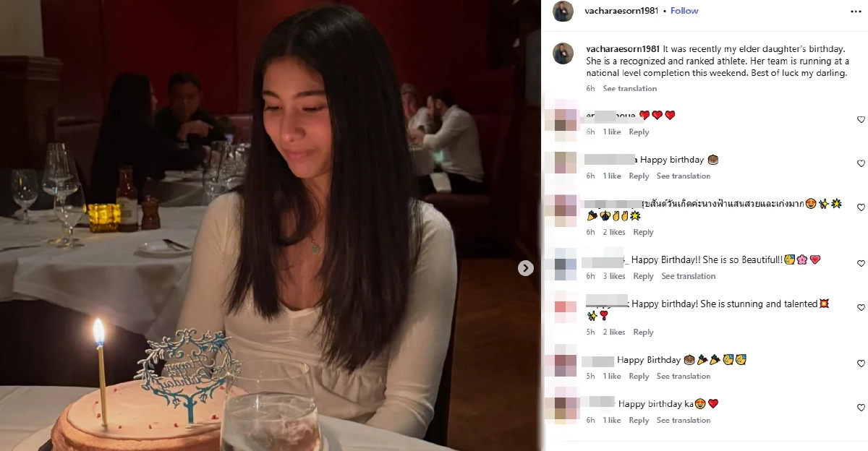This screenshot has width=868, height=451.
Task: Reply to the Thai-language comment
Action: tap(643, 232)
